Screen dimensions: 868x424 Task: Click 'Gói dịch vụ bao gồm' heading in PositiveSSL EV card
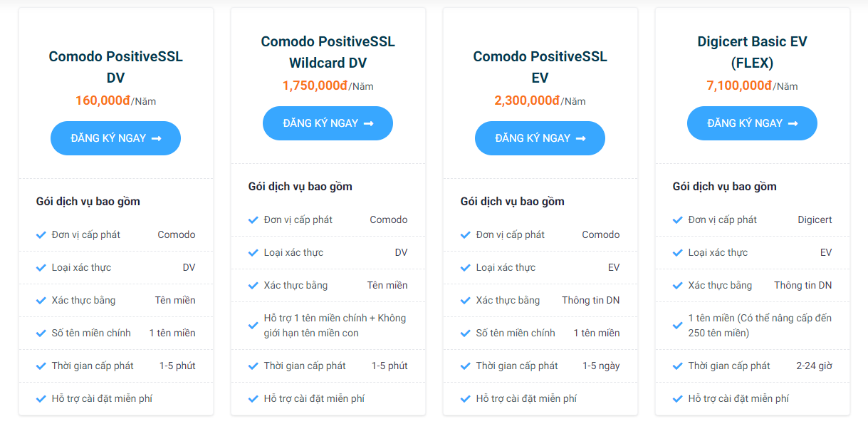click(x=513, y=202)
